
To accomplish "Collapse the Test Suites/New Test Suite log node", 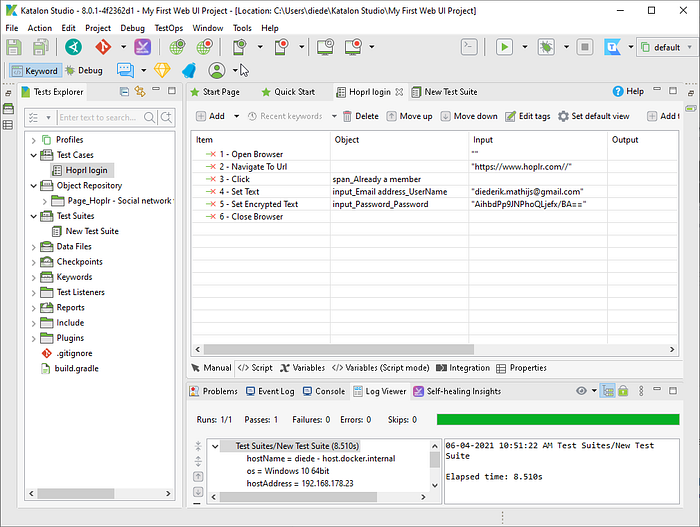I will [x=215, y=446].
